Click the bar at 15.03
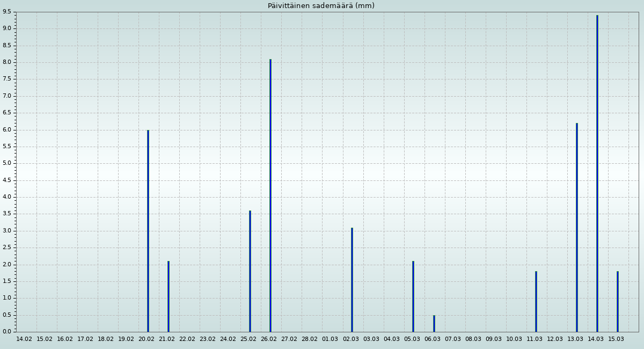The width and height of the screenshot is (644, 349). coord(618,302)
